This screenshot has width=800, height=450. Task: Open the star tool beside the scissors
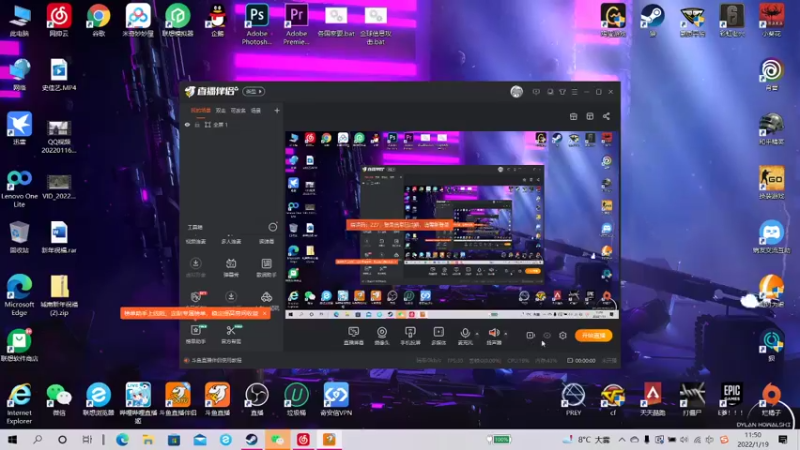pyautogui.click(x=196, y=333)
